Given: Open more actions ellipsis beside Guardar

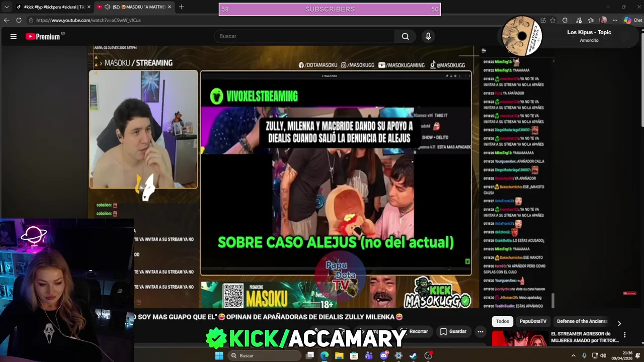Looking at the screenshot, I should [x=480, y=331].
